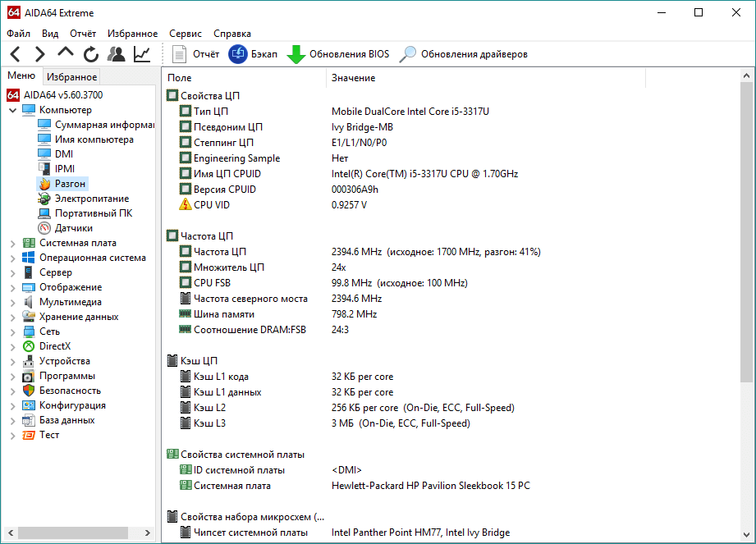
Task: Open the Справка menu
Action: pos(232,34)
